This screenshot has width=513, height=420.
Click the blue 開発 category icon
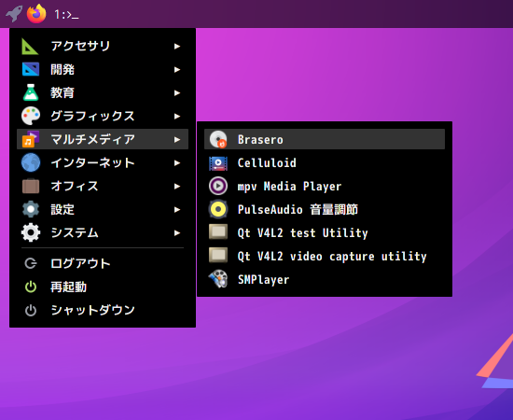click(x=31, y=69)
